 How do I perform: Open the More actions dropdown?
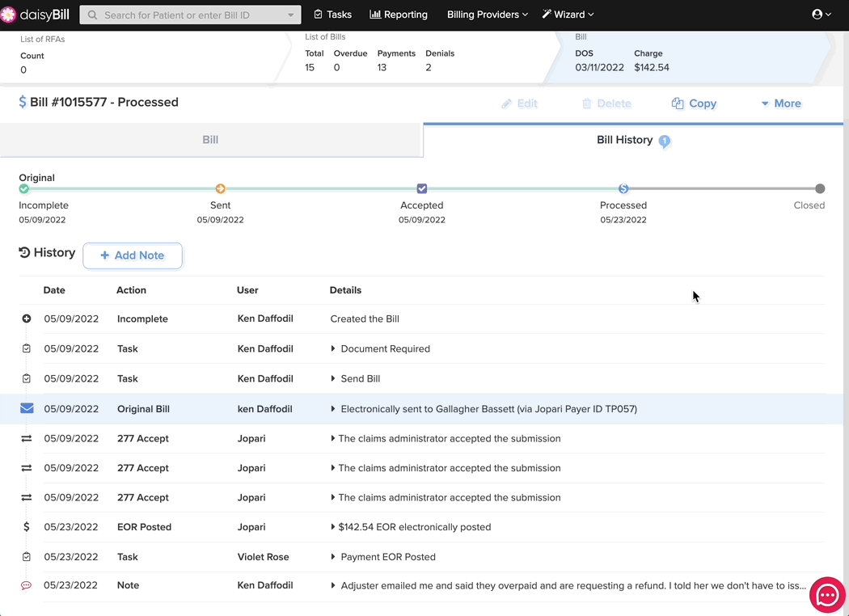[781, 103]
